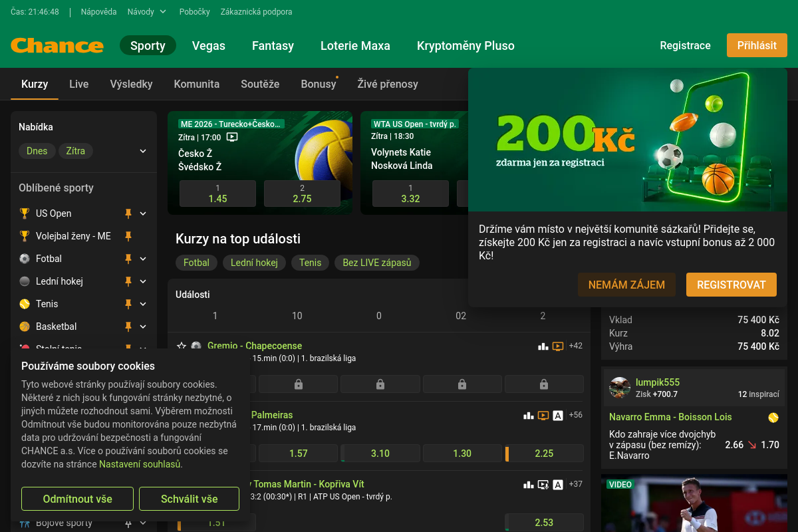Click the Přihlásit login button
This screenshot has width=798, height=532.
(x=757, y=45)
